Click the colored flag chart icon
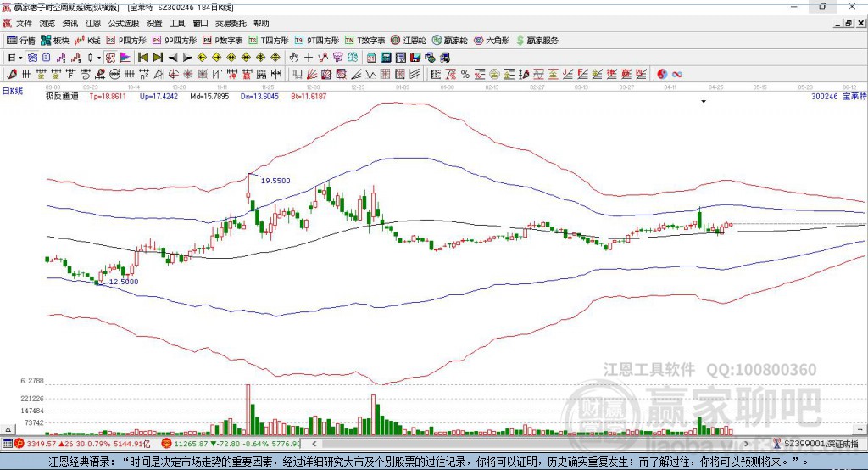 [125, 58]
